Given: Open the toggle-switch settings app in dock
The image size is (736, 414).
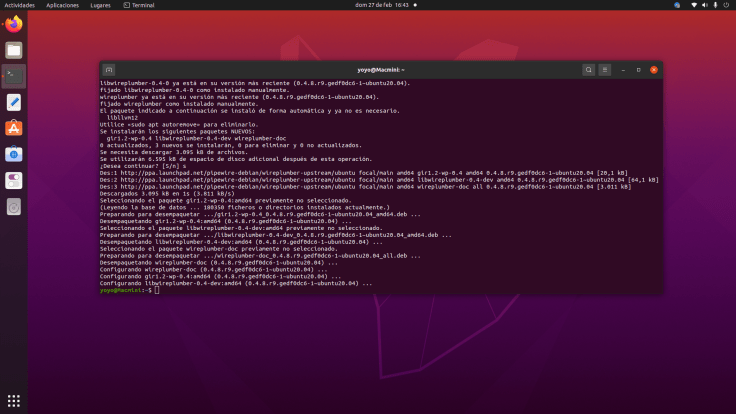Looking at the screenshot, I should pos(14,180).
